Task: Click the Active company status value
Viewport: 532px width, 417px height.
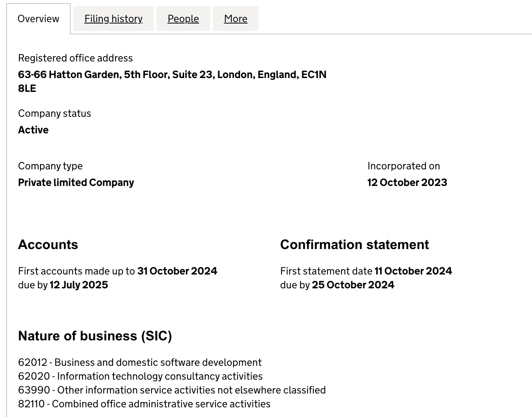Action: point(33,130)
